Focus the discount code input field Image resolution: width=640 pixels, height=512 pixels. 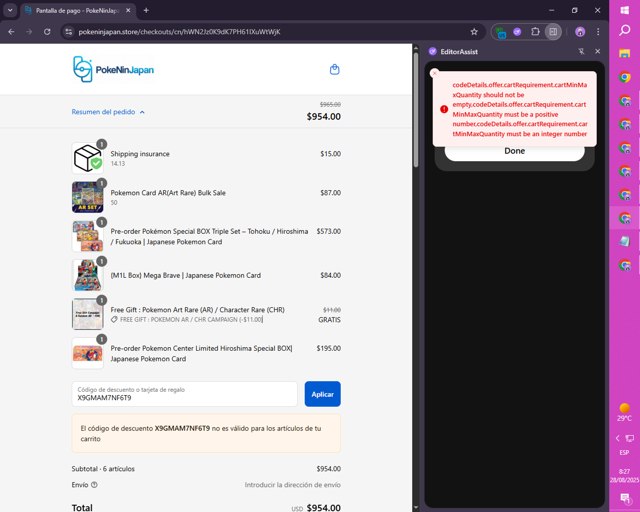[184, 394]
